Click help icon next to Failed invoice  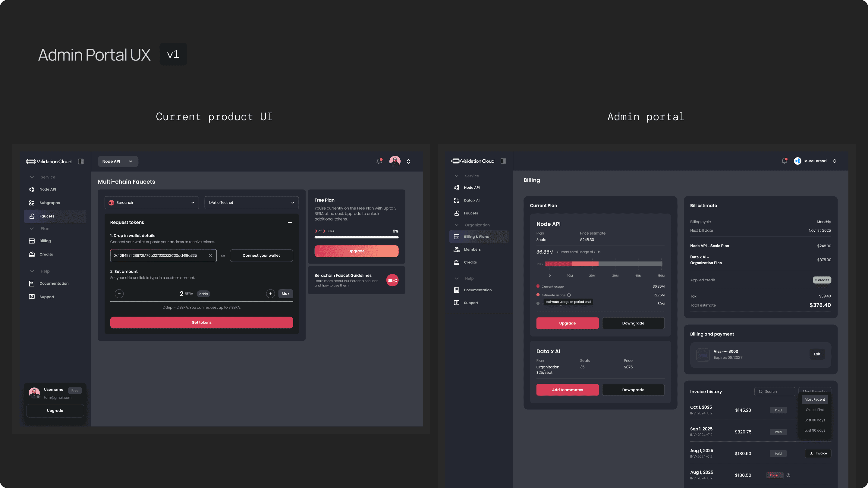788,475
